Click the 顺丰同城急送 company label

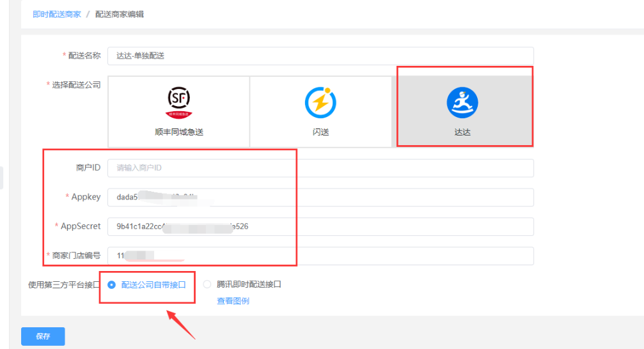[x=178, y=132]
